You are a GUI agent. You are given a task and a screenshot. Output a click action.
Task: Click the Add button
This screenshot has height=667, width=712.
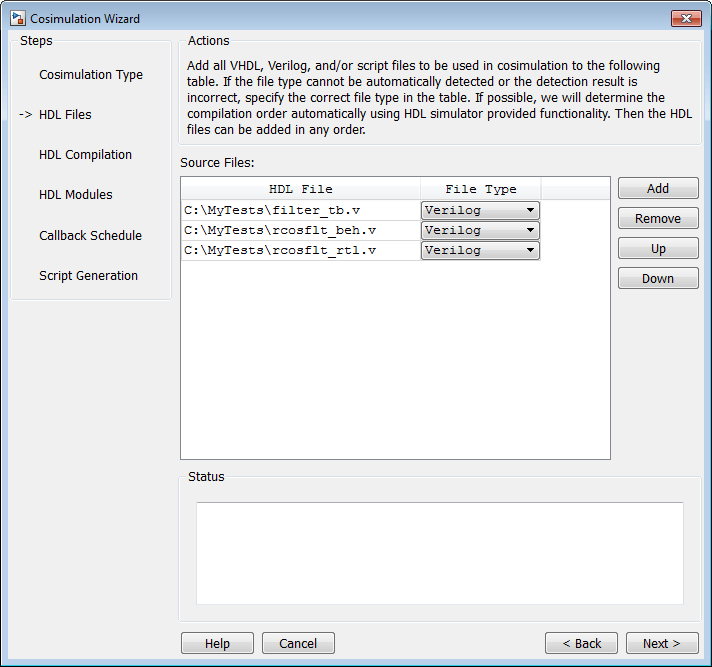[658, 188]
